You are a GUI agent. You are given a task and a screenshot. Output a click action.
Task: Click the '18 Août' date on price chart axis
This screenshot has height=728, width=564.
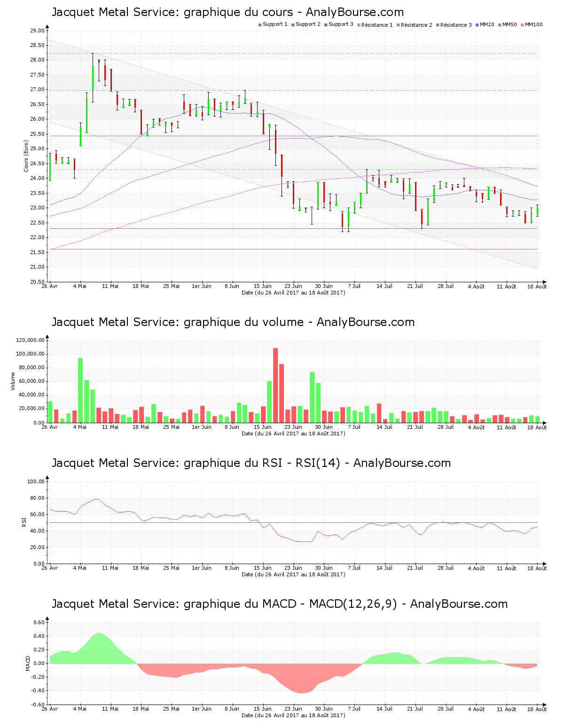click(x=537, y=287)
